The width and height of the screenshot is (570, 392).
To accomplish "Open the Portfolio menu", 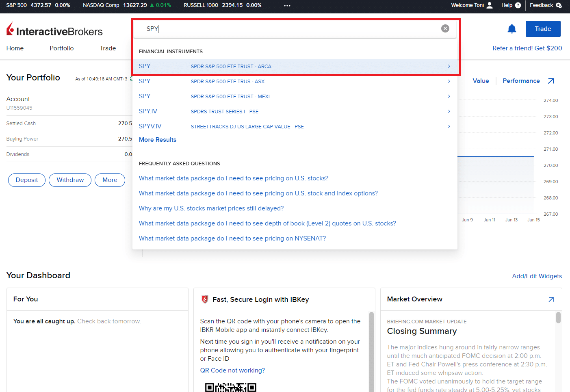I will 62,48.
